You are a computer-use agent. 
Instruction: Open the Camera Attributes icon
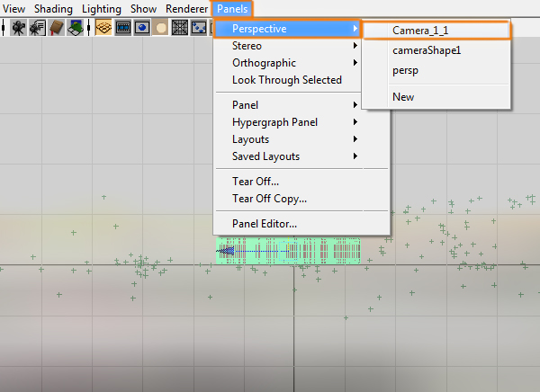click(x=38, y=28)
